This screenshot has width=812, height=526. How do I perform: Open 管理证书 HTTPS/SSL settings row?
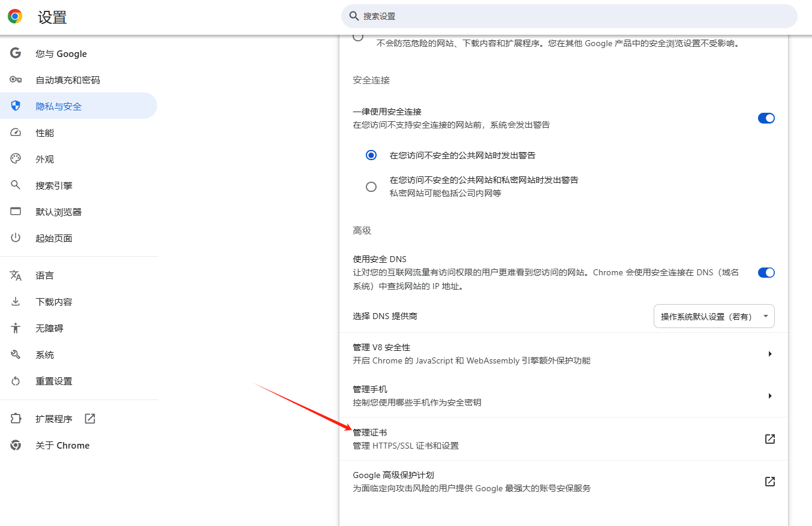564,439
